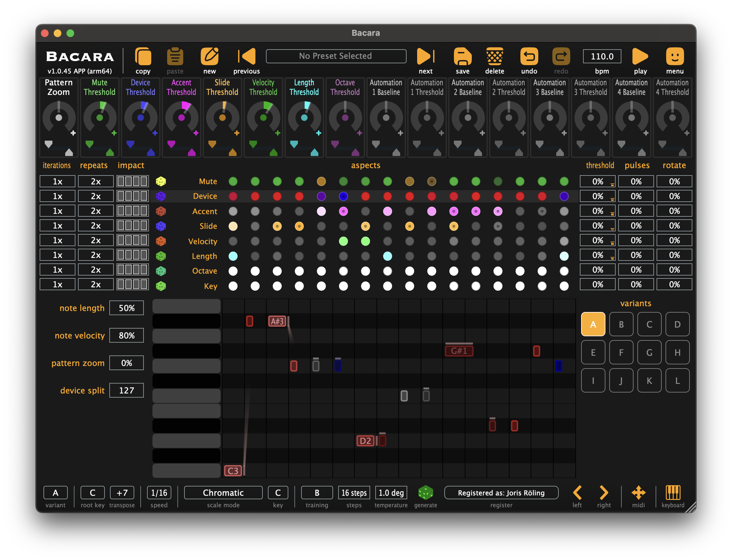Select variant B
The height and width of the screenshot is (560, 732).
point(621,324)
